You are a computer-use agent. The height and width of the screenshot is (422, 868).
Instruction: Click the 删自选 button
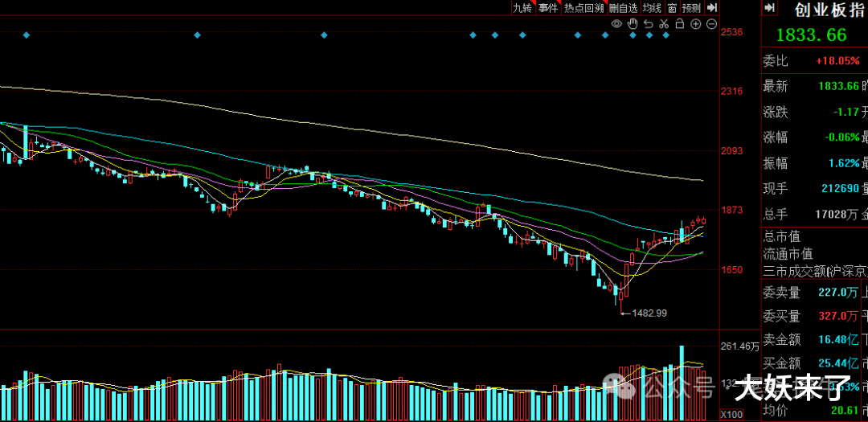click(624, 8)
